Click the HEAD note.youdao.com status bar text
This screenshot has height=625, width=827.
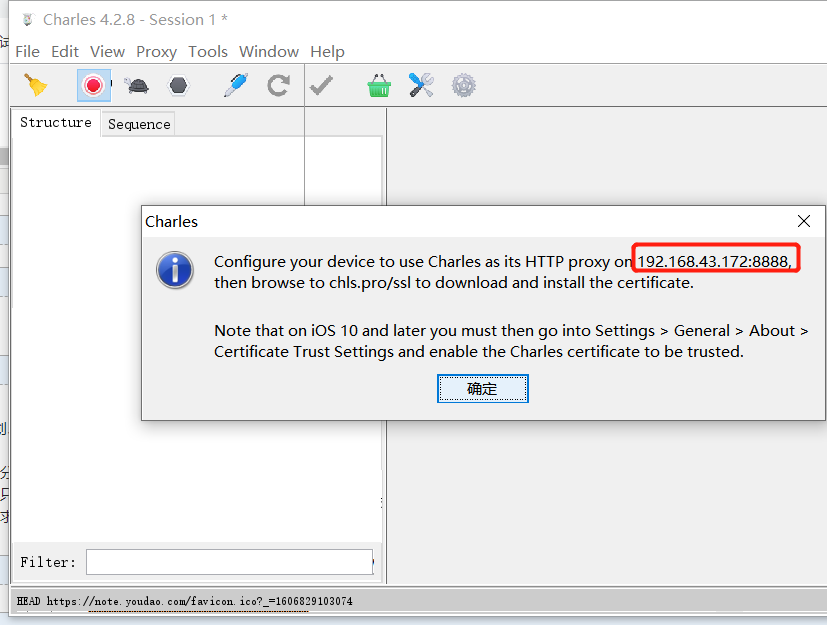click(185, 601)
